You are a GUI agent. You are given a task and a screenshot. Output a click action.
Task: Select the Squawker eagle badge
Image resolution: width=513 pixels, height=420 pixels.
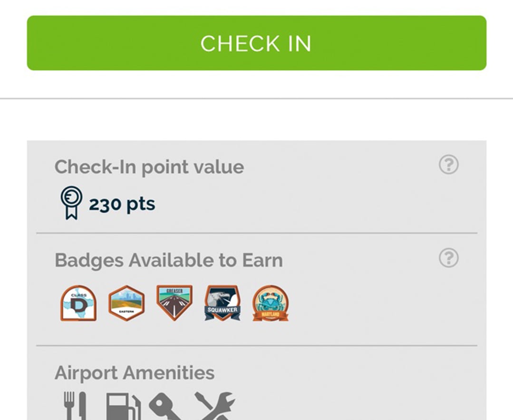(x=223, y=303)
